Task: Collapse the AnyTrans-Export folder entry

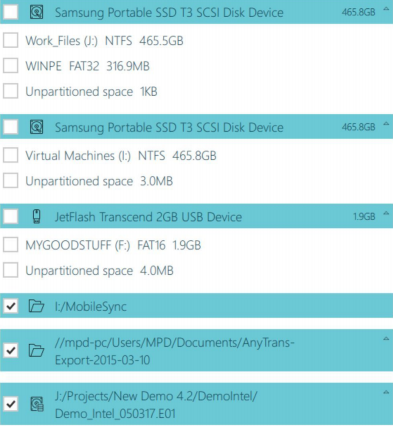Action: point(386,339)
